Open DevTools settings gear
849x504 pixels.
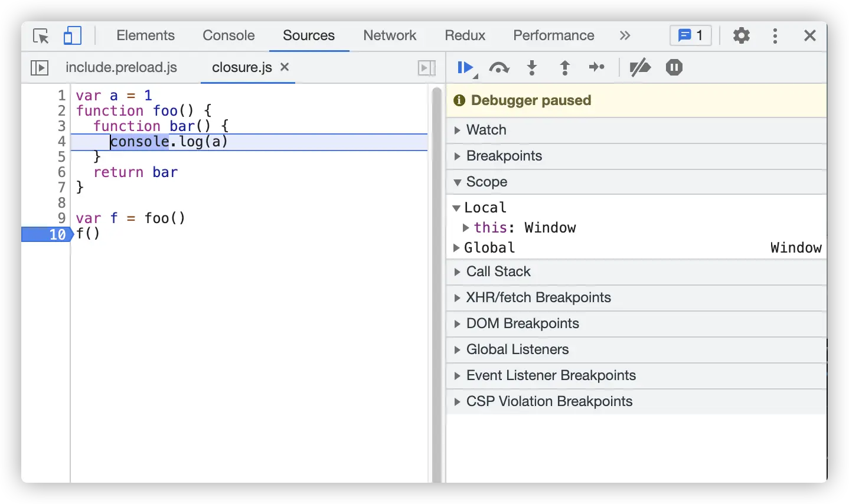pyautogui.click(x=741, y=36)
